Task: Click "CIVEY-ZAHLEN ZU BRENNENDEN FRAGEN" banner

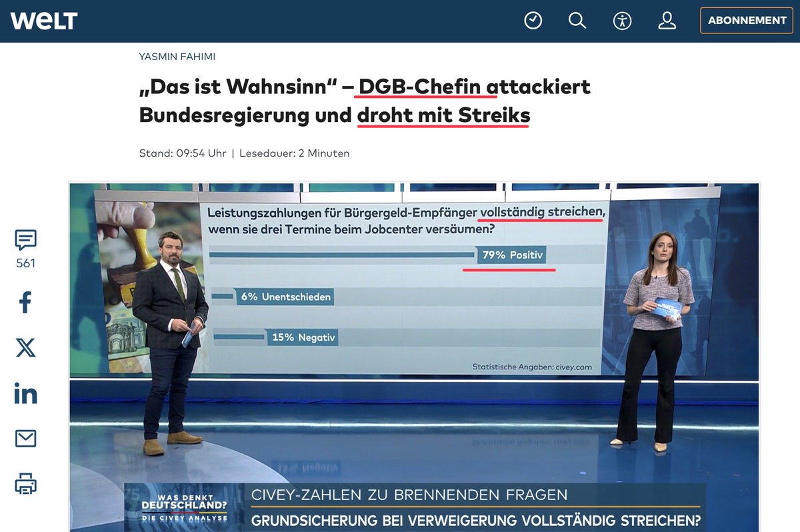Action: click(x=409, y=495)
